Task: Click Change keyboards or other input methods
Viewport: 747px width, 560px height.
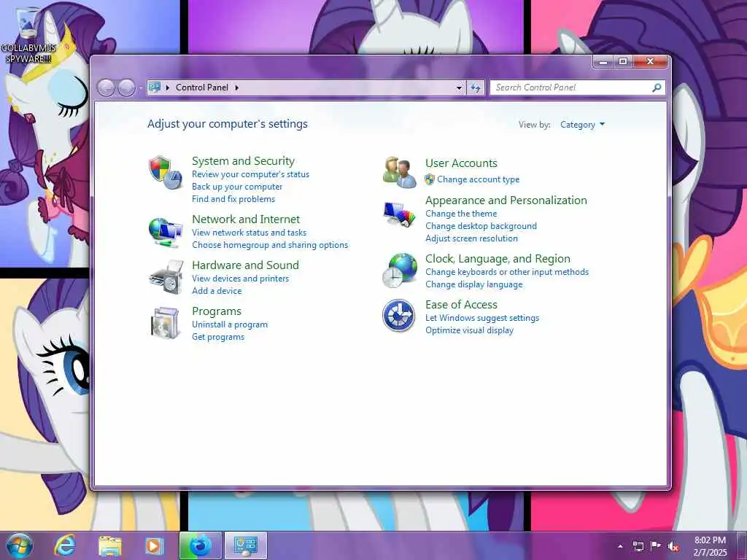Action: click(x=507, y=272)
